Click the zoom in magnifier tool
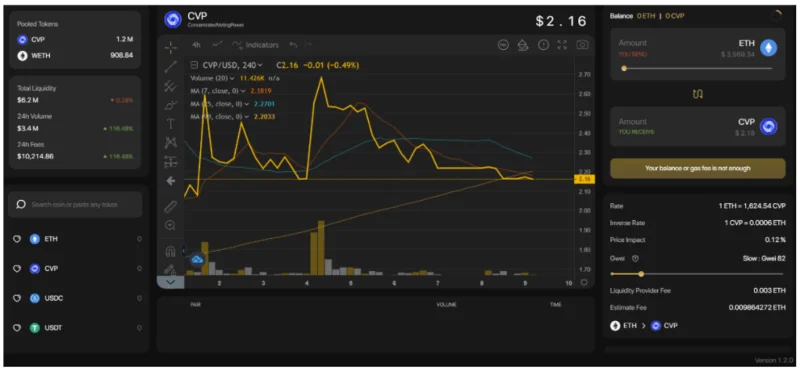This screenshot has height=371, width=800. [x=171, y=225]
